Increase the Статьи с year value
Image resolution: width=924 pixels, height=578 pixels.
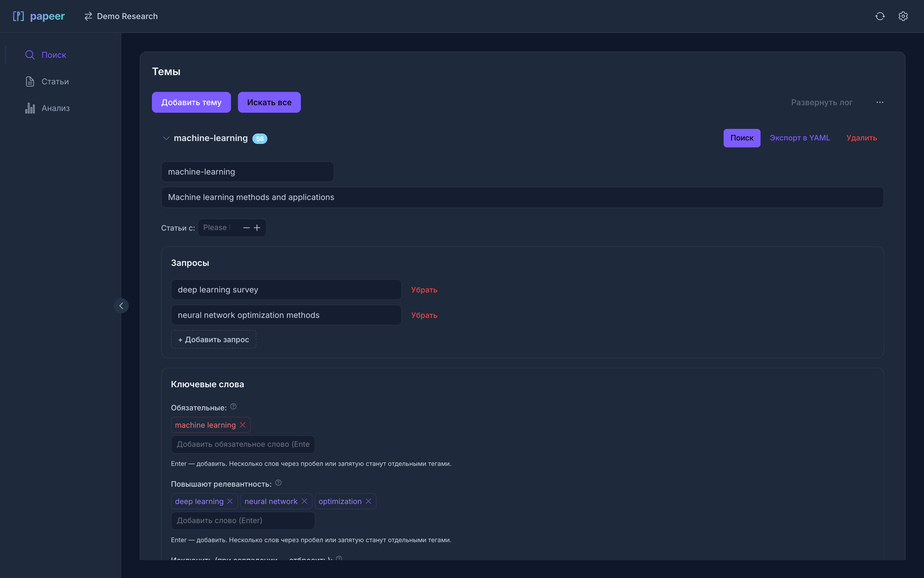(x=257, y=228)
